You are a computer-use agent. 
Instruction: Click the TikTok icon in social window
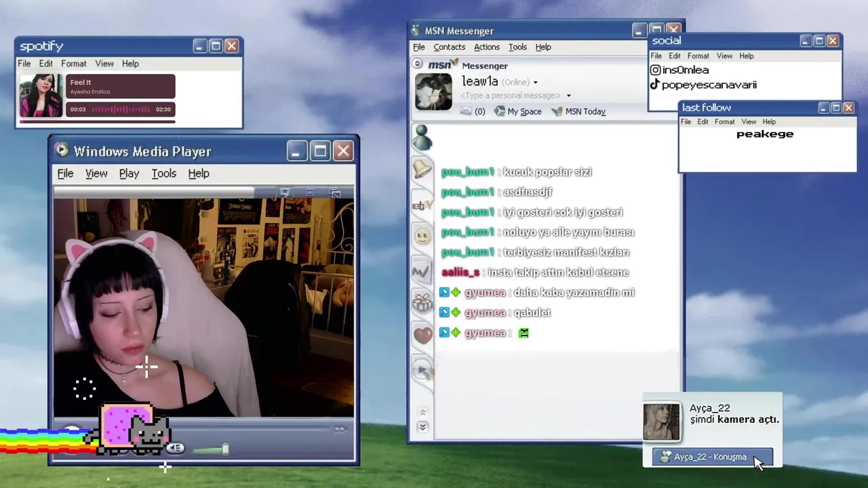(x=655, y=85)
